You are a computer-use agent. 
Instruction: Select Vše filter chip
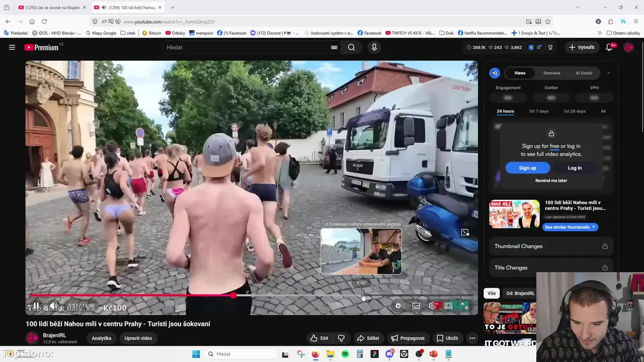click(492, 293)
